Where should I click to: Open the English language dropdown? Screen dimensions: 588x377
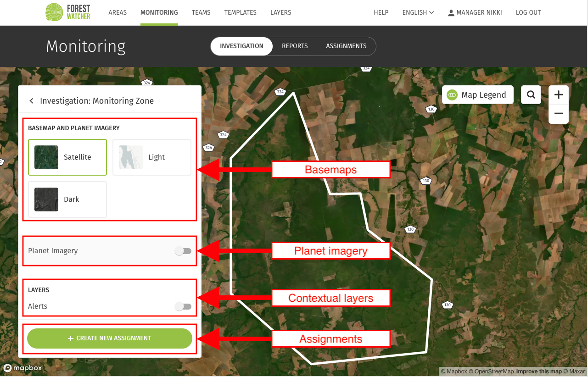418,13
